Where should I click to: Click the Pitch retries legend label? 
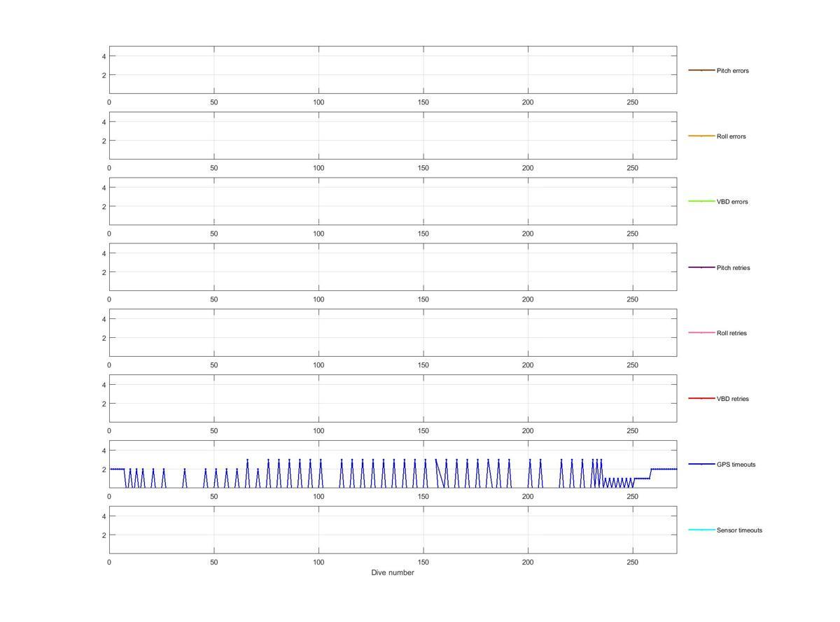point(733,268)
